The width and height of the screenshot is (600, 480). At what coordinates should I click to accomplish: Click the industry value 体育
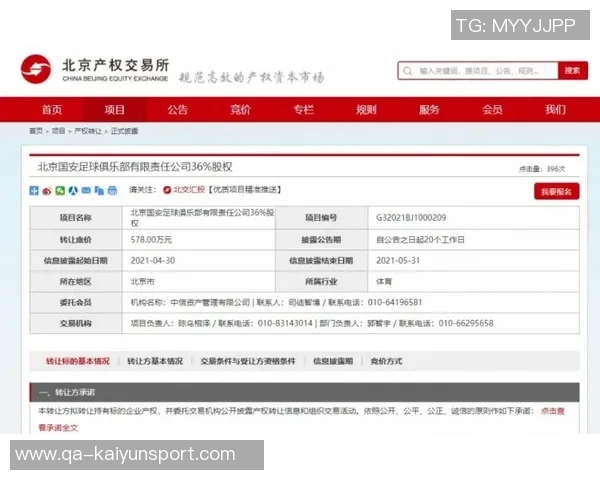[384, 282]
